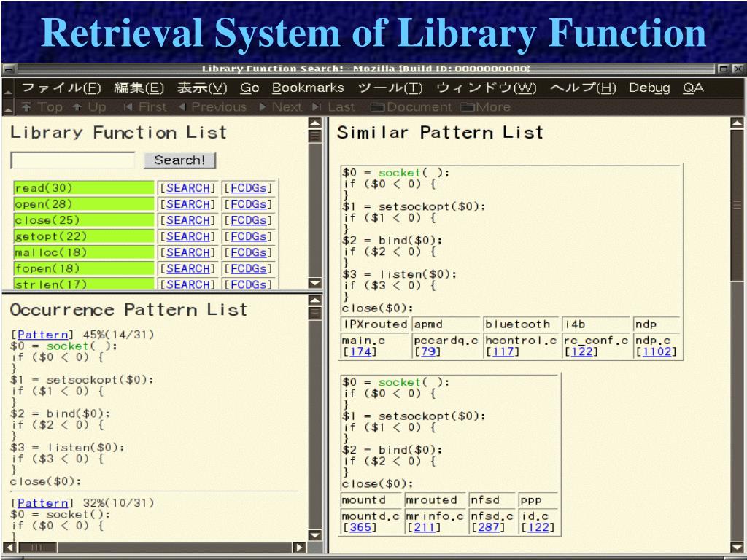This screenshot has width=747, height=560.
Task: Click the Last navigation toolbar item
Action: click(333, 107)
